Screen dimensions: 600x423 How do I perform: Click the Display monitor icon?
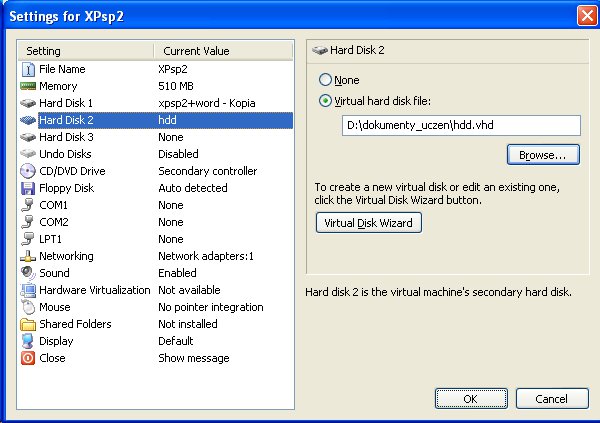pyautogui.click(x=28, y=341)
